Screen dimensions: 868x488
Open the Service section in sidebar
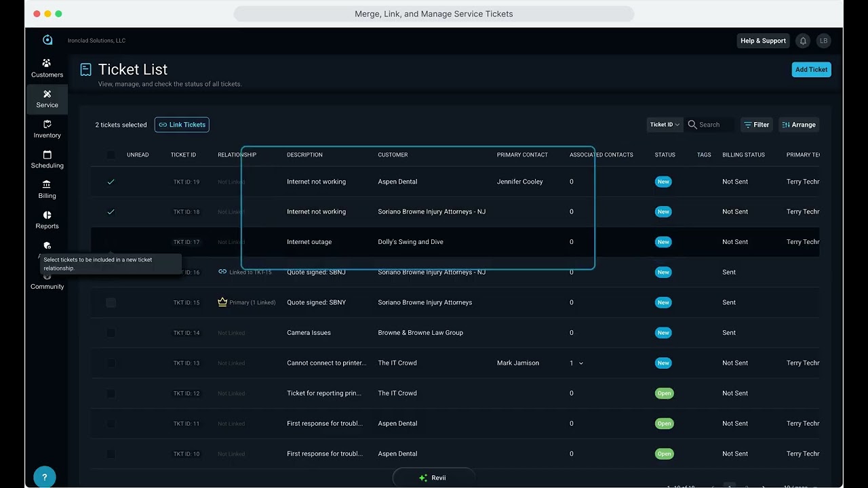(x=47, y=99)
